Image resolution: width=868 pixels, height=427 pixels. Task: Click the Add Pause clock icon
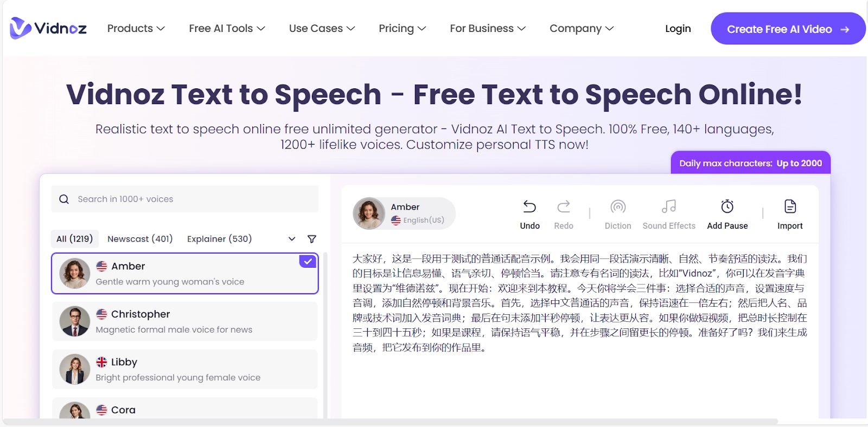coord(727,206)
